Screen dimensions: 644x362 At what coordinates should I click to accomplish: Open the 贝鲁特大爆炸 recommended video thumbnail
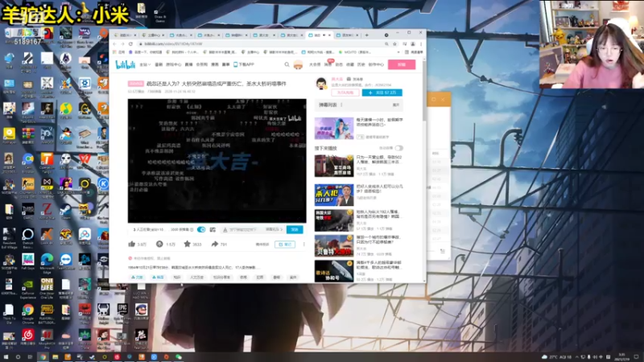tap(334, 245)
